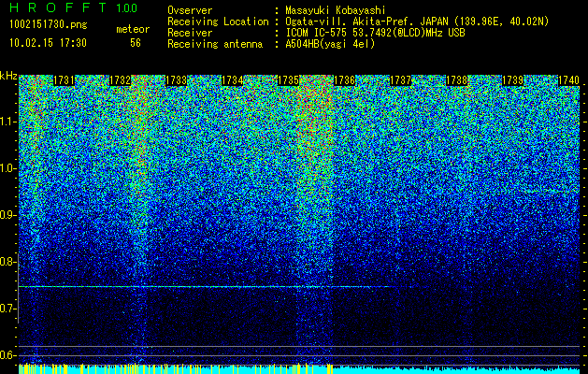
Task: Click the 1738 time marker label
Action: tap(457, 80)
